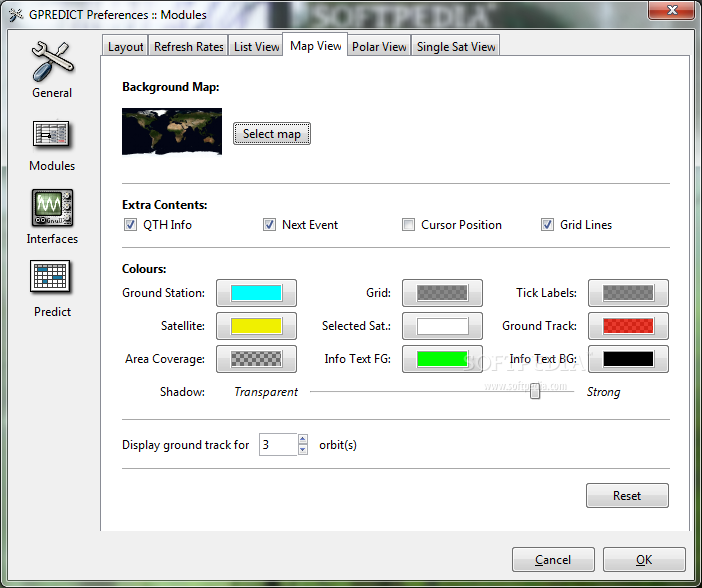Cancel the preferences dialog
702x588 pixels.
point(553,559)
